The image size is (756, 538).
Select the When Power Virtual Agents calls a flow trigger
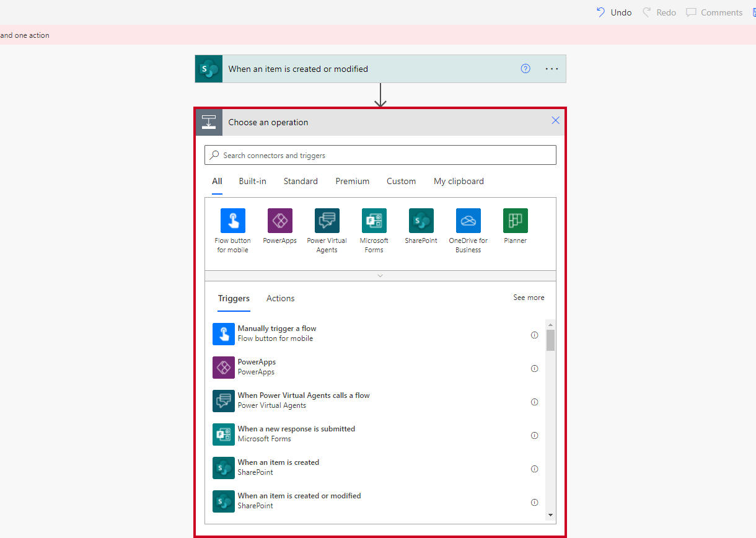378,401
